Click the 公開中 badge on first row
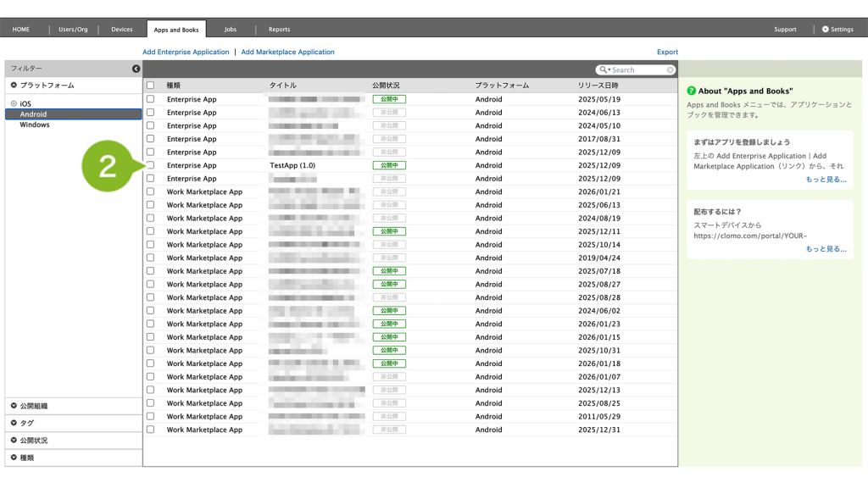 [389, 99]
